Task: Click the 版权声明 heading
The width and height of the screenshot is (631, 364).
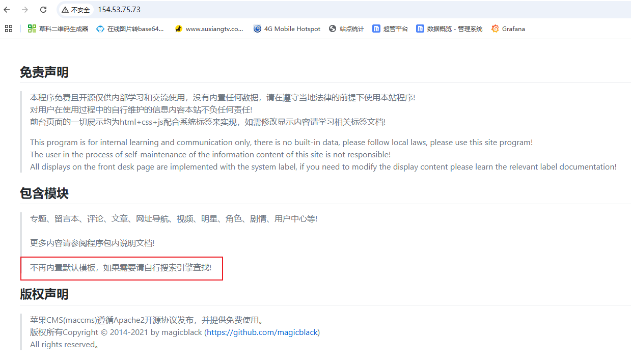Action: pos(44,294)
